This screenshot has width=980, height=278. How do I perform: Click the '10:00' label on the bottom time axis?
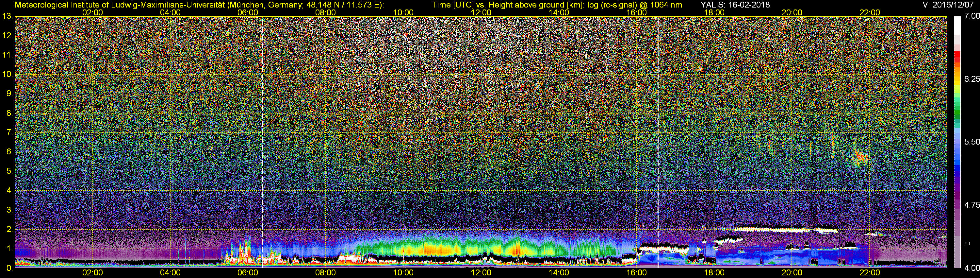coord(403,273)
